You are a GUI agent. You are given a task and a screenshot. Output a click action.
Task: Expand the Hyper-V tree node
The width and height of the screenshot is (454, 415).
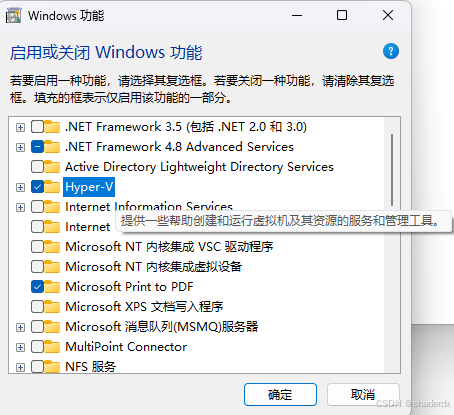(20, 187)
